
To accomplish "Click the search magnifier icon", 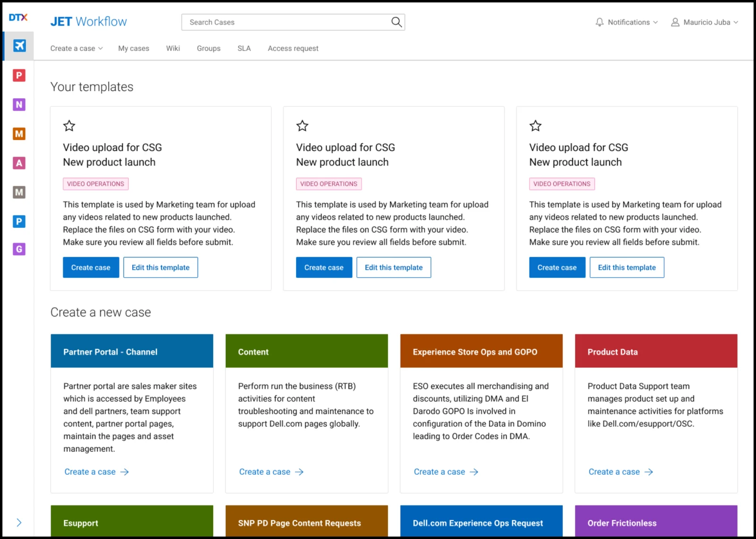I will tap(396, 22).
